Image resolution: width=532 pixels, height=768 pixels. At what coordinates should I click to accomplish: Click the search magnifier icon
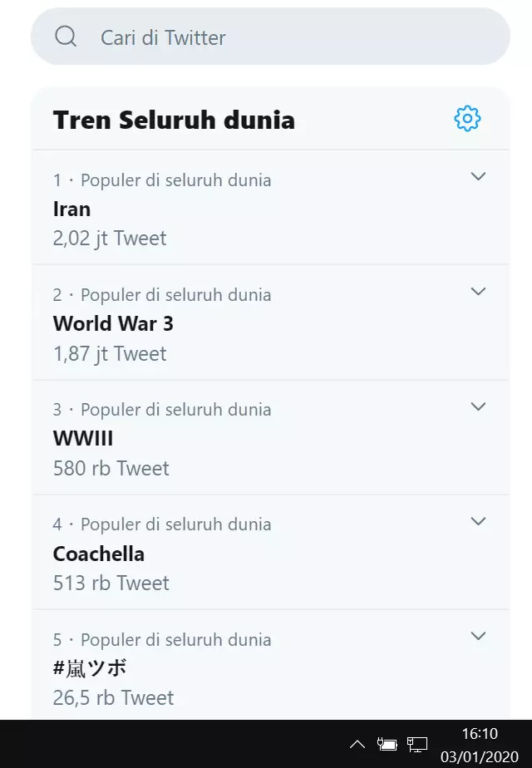[x=66, y=37]
